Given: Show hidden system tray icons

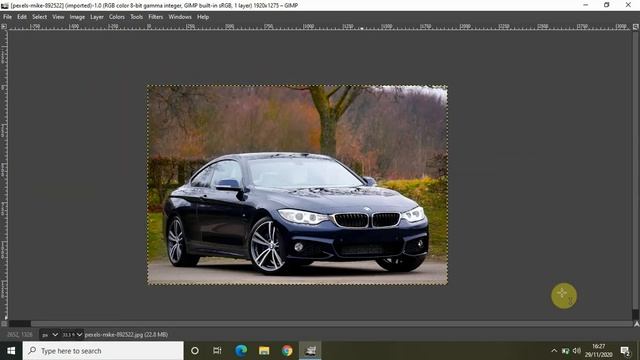Looking at the screenshot, I should point(554,351).
